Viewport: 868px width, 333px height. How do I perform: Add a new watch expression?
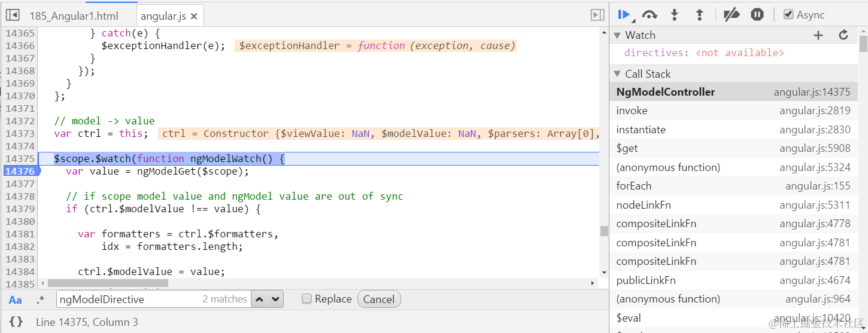pos(818,35)
